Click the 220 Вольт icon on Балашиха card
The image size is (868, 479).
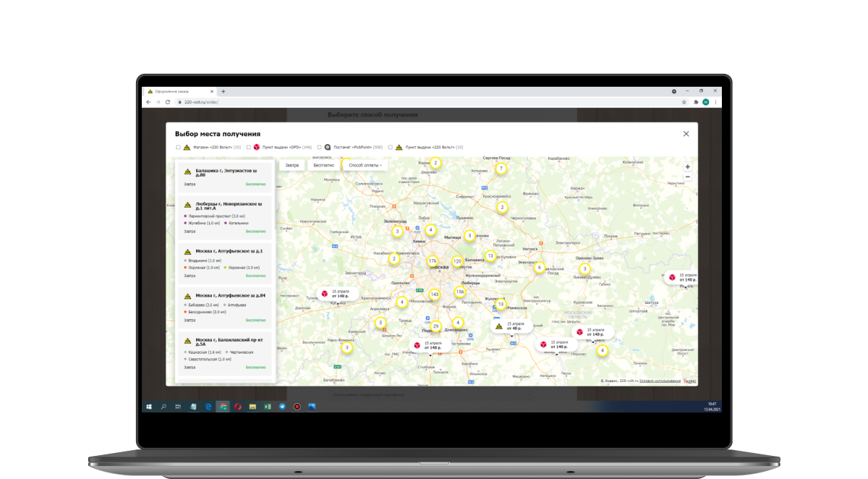187,172
